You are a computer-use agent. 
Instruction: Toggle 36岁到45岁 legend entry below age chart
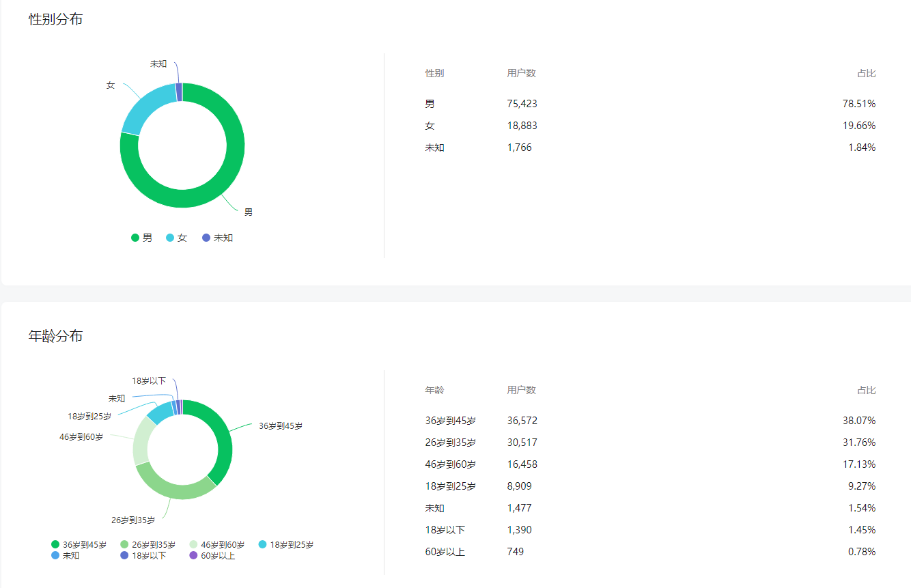[x=79, y=545]
